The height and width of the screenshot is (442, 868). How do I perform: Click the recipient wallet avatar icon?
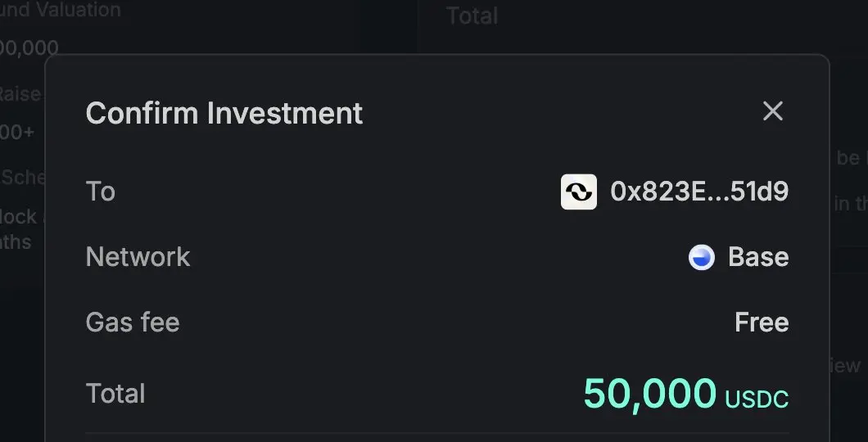[578, 192]
